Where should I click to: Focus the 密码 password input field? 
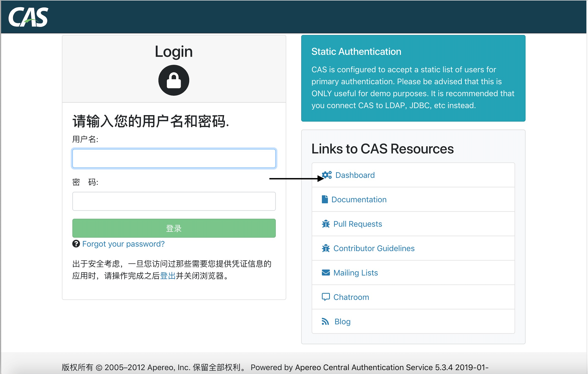[x=174, y=201]
